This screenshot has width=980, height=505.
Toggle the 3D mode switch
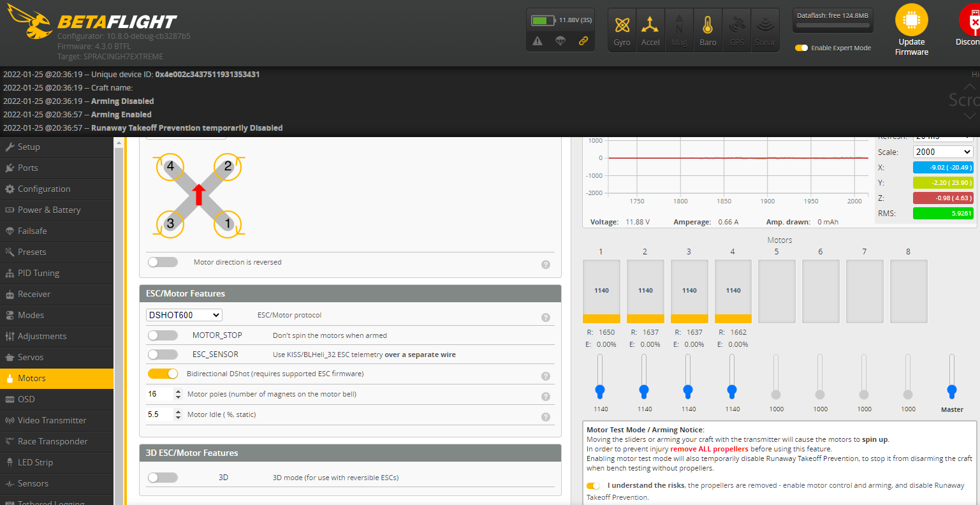point(163,478)
